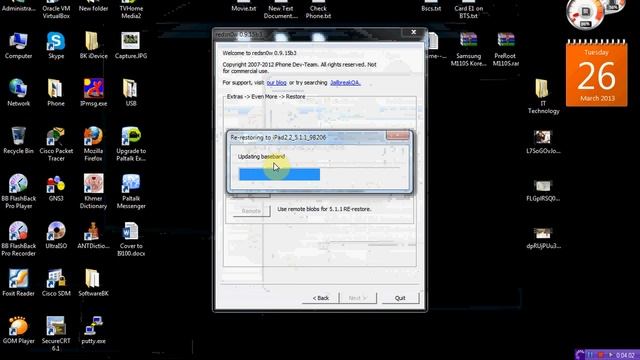Image resolution: width=640 pixels, height=360 pixels.
Task: Open BB FlashBack Pro Player
Action: (18, 191)
